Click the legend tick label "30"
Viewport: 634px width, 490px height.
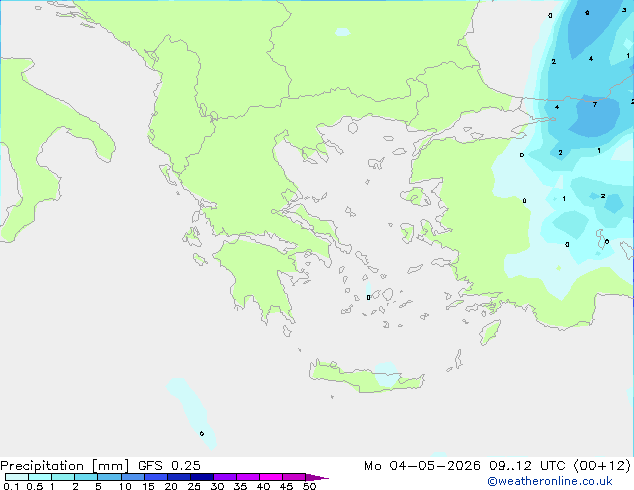(x=217, y=486)
